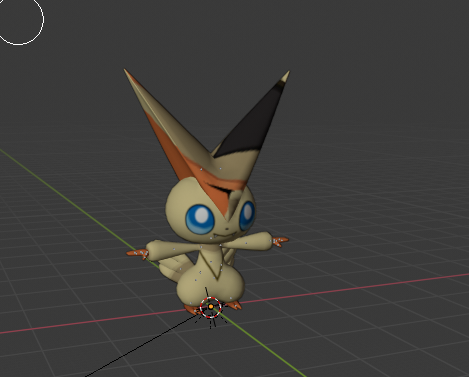The height and width of the screenshot is (377, 469).
Task: Click the model's round lower body
Action: point(211,287)
